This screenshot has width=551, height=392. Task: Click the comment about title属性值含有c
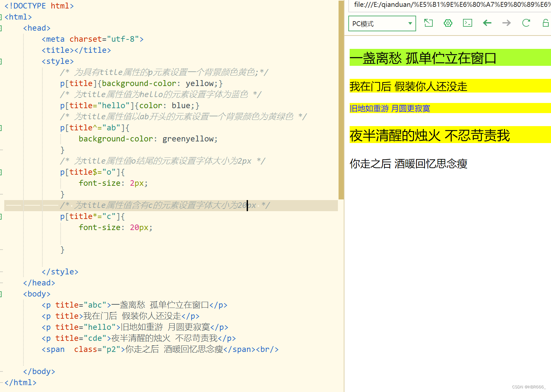[x=165, y=205]
